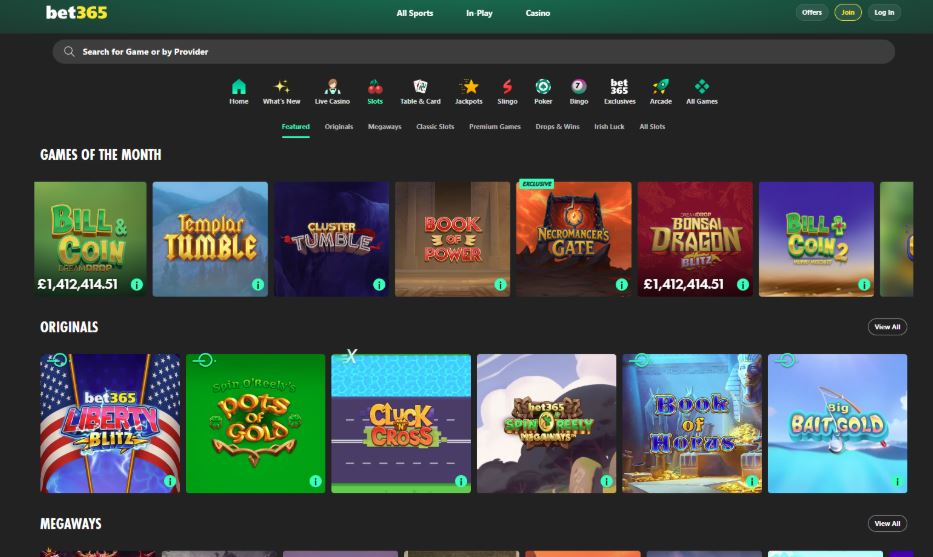The width and height of the screenshot is (933, 557).
Task: Show info for Necromancer's Gate game
Action: (622, 284)
